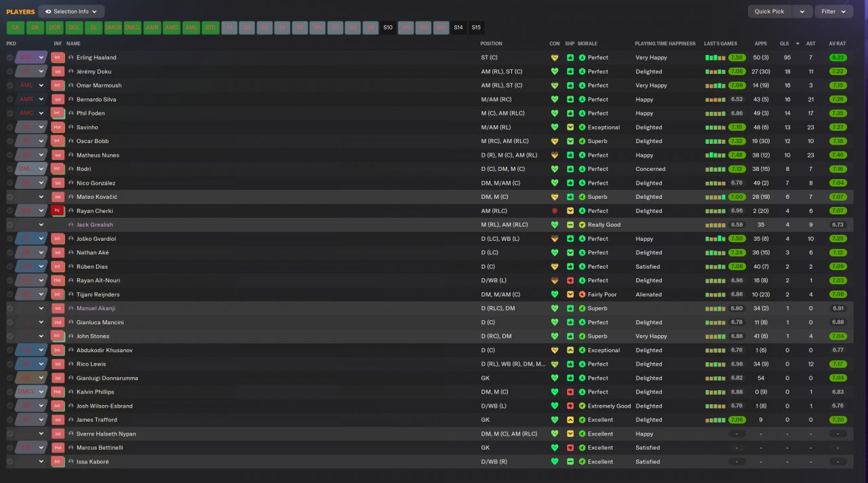The width and height of the screenshot is (868, 483).
Task: Expand the arrow next to Quick Pick
Action: (x=803, y=12)
